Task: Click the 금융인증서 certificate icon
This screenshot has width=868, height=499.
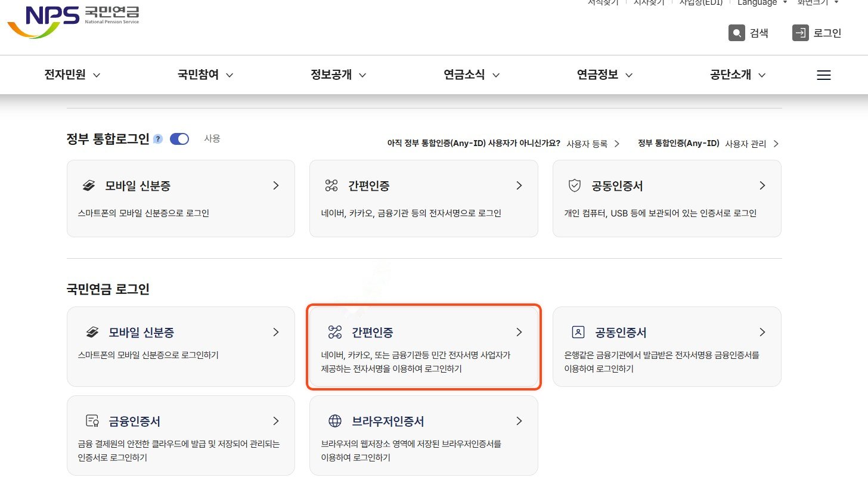Action: tap(92, 421)
